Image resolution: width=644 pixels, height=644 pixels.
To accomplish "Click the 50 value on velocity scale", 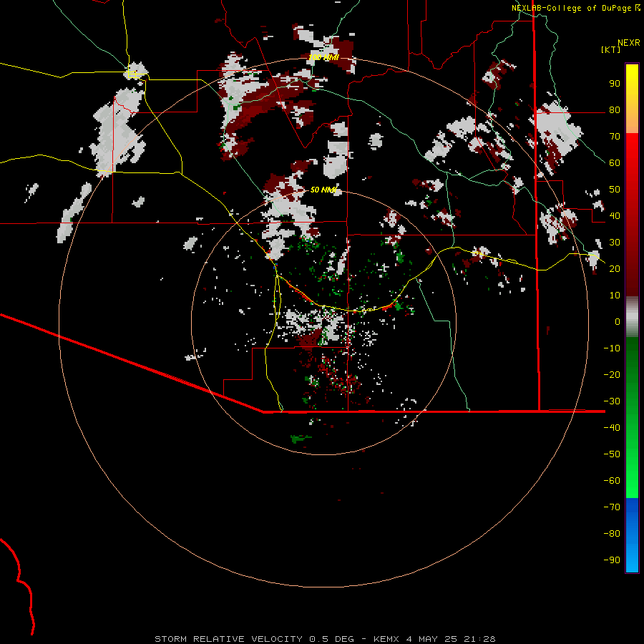I will point(615,190).
